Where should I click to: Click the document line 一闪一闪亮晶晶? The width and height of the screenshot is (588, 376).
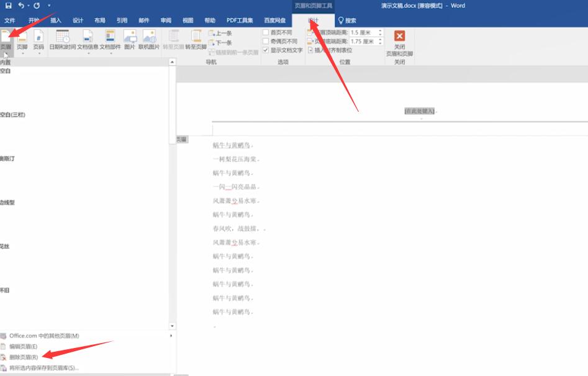point(235,187)
